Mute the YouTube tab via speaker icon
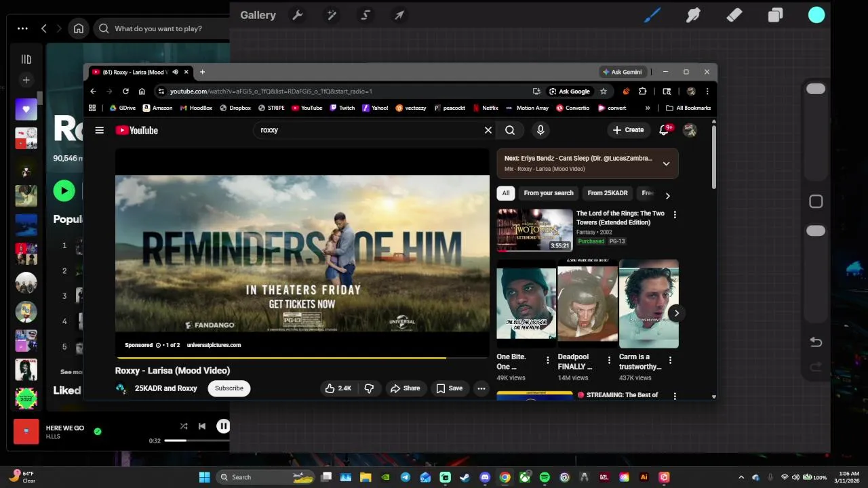 coord(175,72)
